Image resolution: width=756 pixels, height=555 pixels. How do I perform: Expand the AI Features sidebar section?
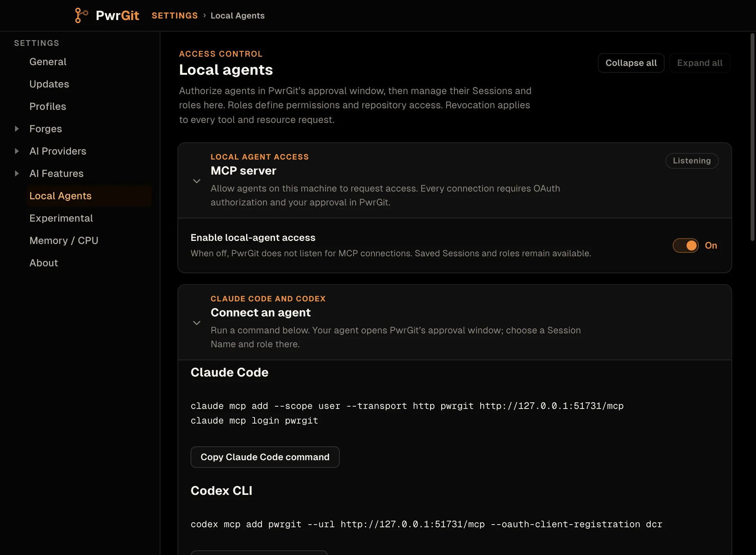click(17, 173)
